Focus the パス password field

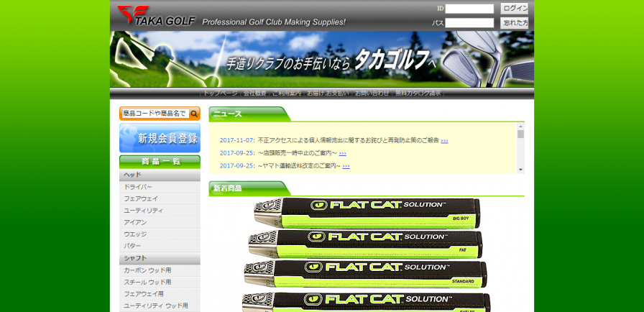(x=469, y=23)
